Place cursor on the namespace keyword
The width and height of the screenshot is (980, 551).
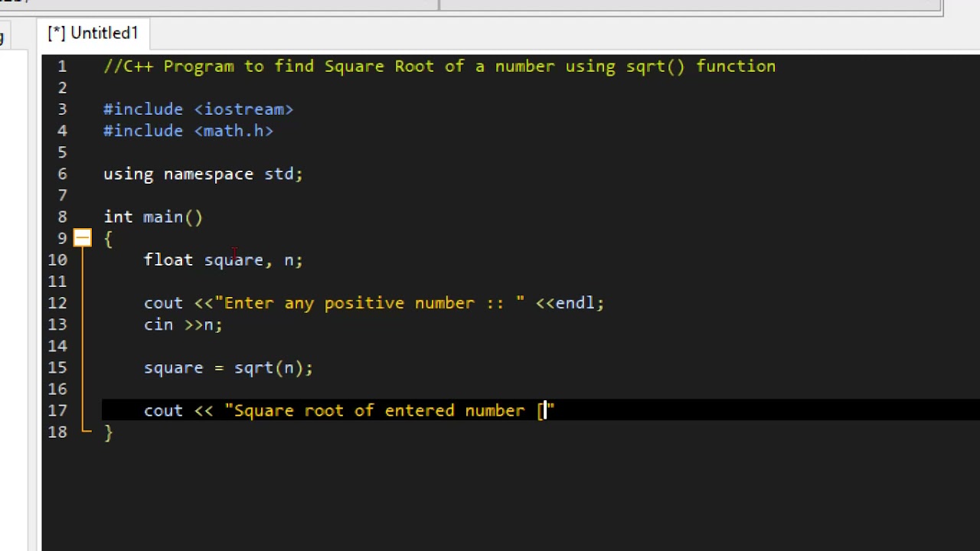(208, 174)
